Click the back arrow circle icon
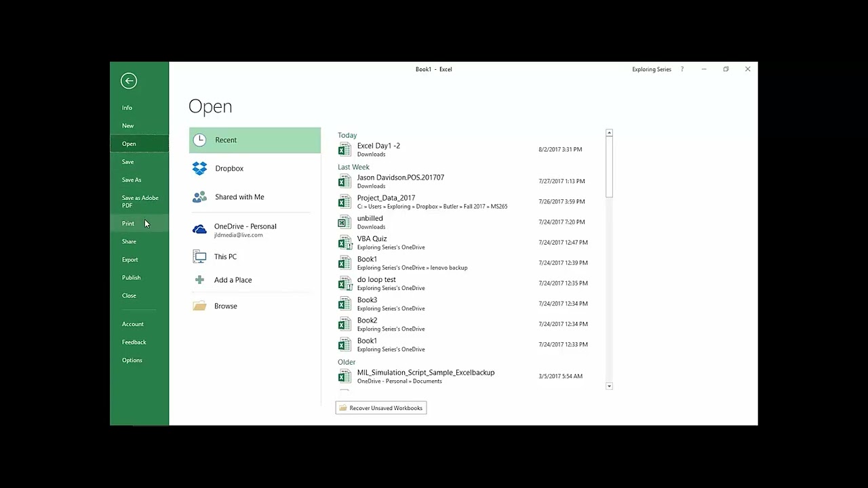868x488 pixels. 129,81
